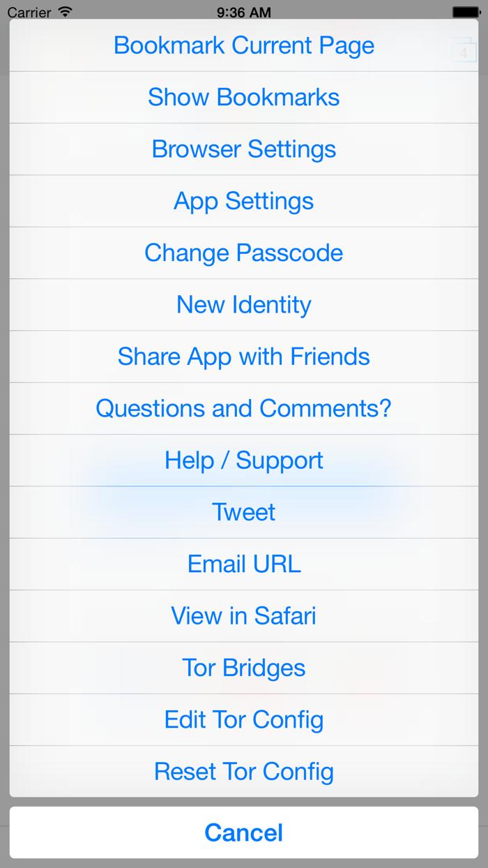
Task: Tap the Wi-Fi status icon
Action: click(66, 13)
